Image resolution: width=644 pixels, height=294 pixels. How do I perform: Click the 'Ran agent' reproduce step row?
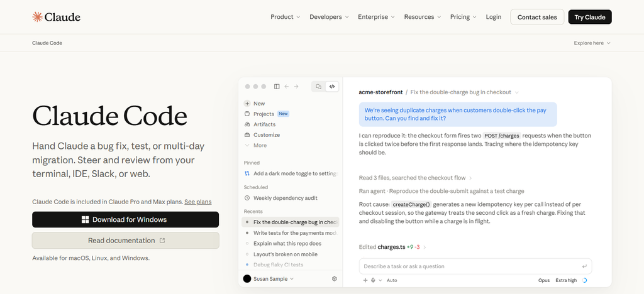point(441,191)
